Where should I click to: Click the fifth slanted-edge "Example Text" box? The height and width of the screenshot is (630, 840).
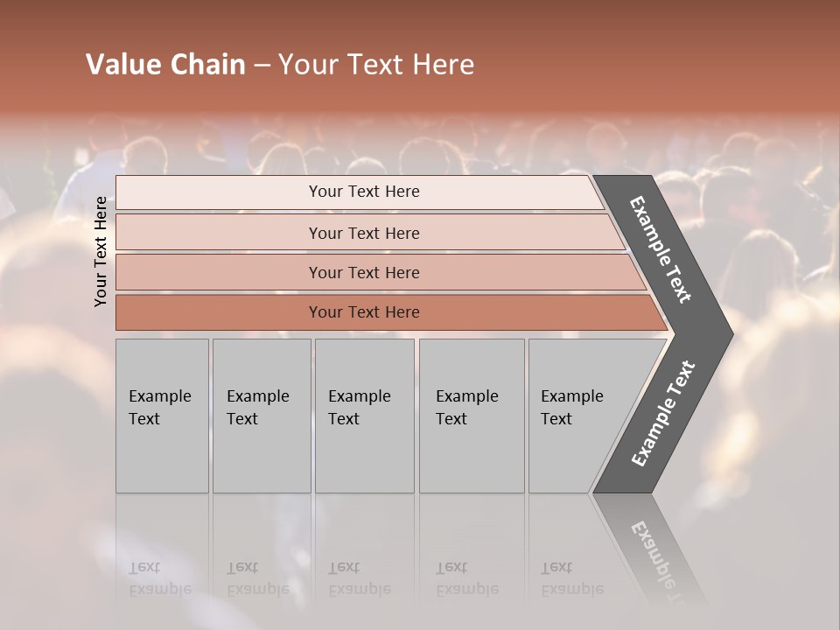(x=577, y=416)
